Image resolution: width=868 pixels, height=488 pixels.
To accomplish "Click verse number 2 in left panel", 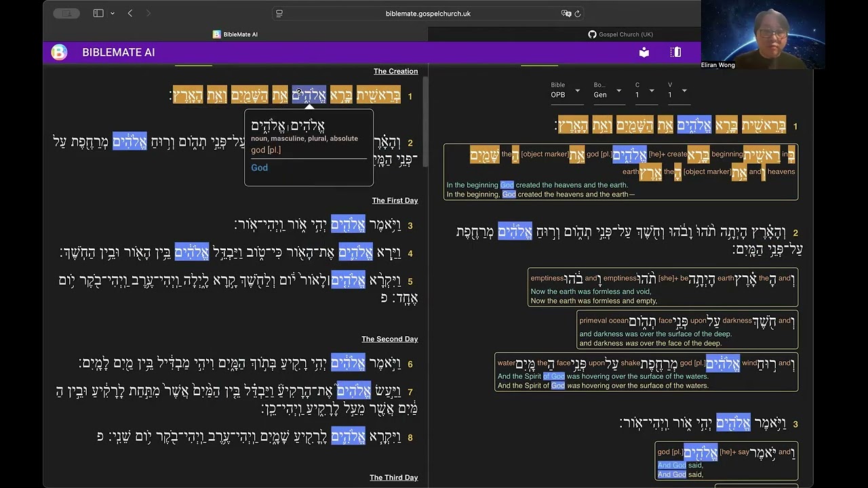I will [x=410, y=144].
